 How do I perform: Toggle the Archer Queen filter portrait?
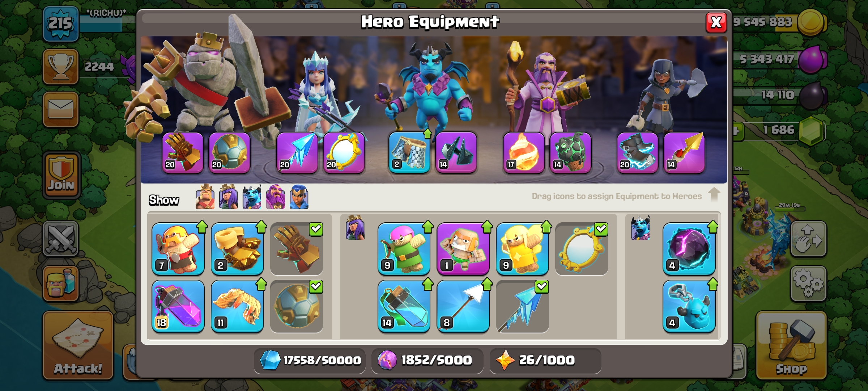[x=229, y=197]
